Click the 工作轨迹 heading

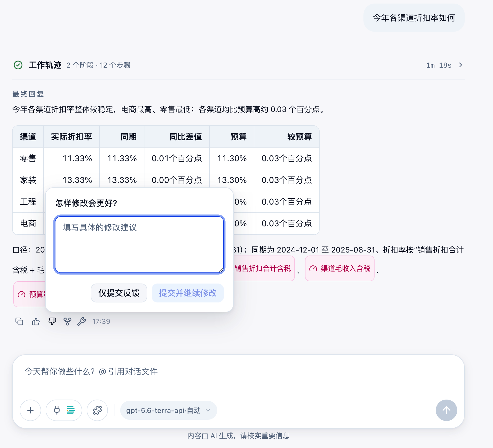[x=45, y=65]
